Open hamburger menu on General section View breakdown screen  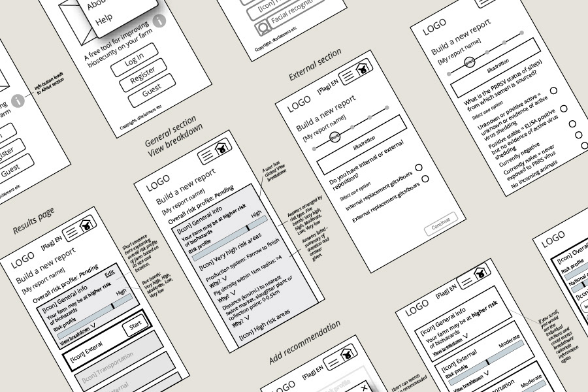tap(207, 156)
